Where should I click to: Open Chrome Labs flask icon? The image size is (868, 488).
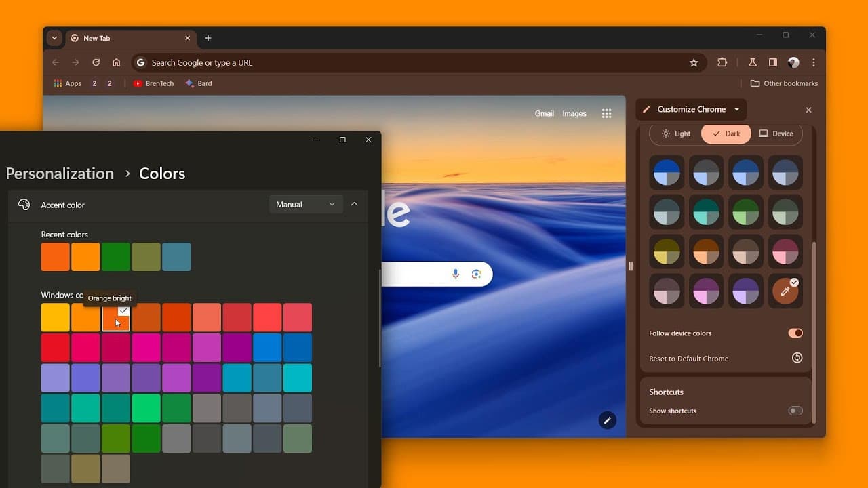[752, 62]
